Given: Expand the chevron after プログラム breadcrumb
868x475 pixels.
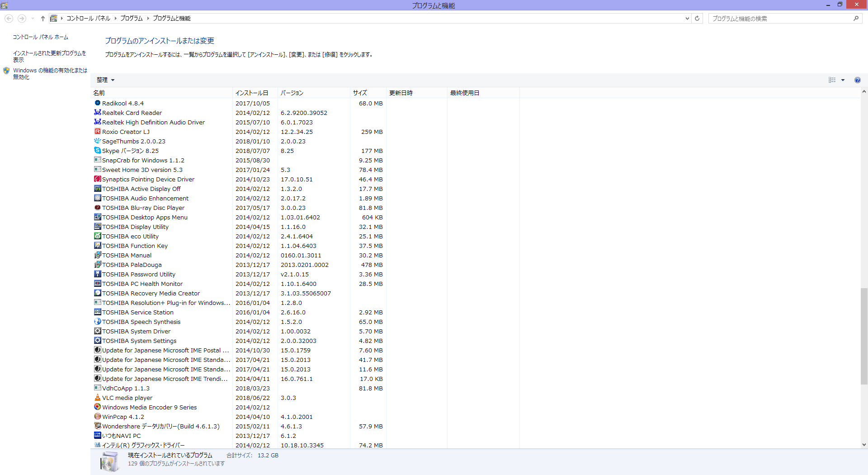Looking at the screenshot, I should point(148,19).
